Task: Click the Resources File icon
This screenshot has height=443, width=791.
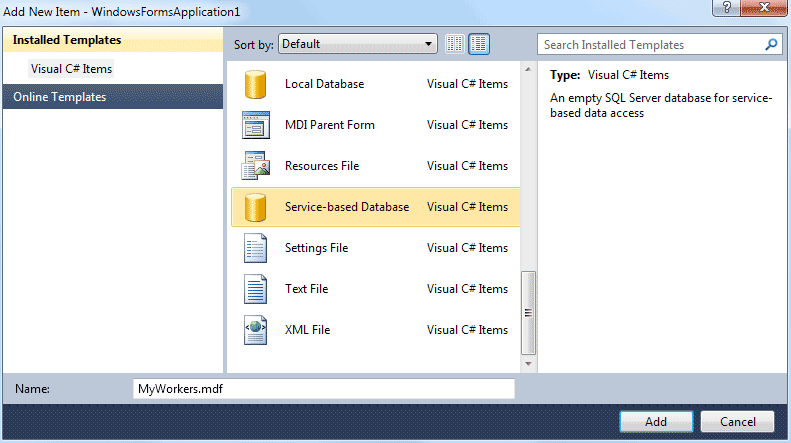Action: (x=256, y=166)
